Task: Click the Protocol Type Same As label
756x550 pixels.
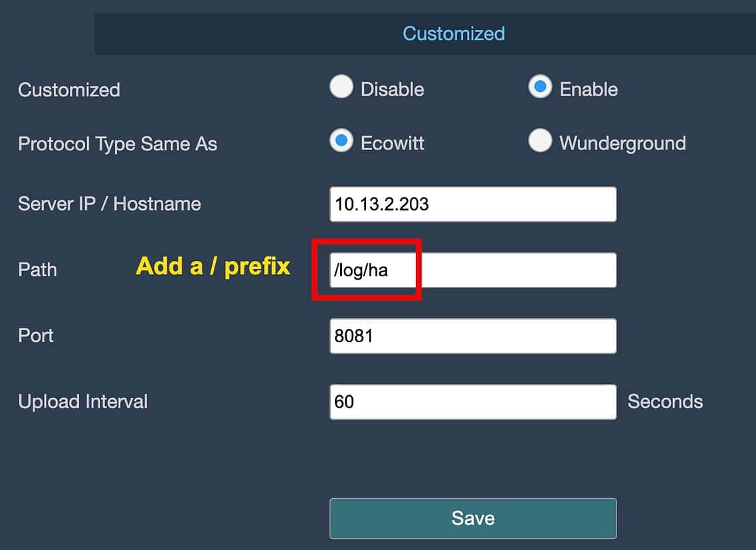Action: (x=118, y=144)
